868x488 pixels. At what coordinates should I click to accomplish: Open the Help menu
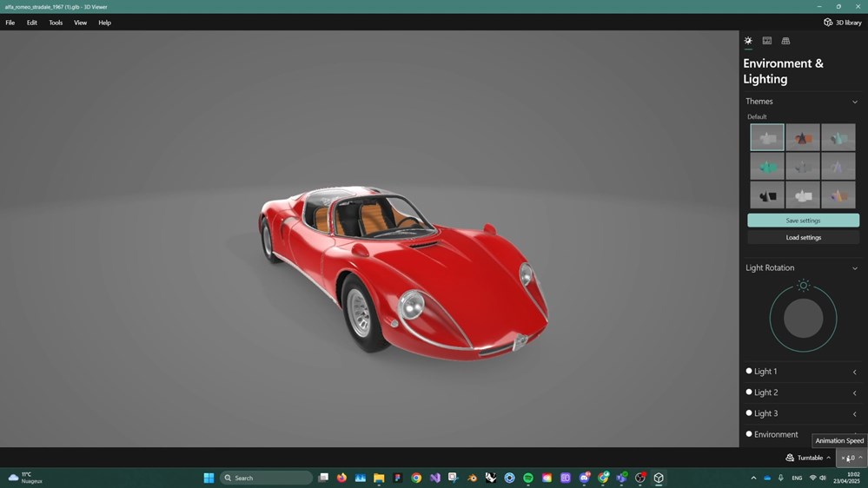tap(104, 23)
